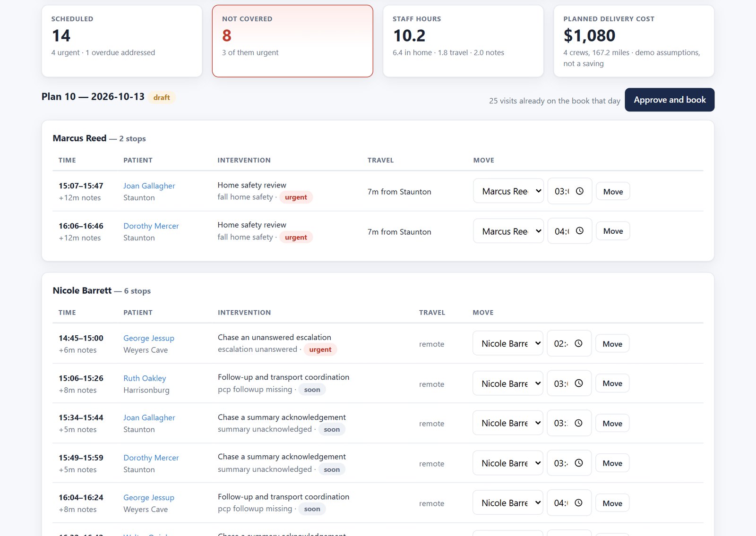The height and width of the screenshot is (536, 756).
Task: Open clock icon for Dorothy Mercer 15:49 visit
Action: pos(578,463)
